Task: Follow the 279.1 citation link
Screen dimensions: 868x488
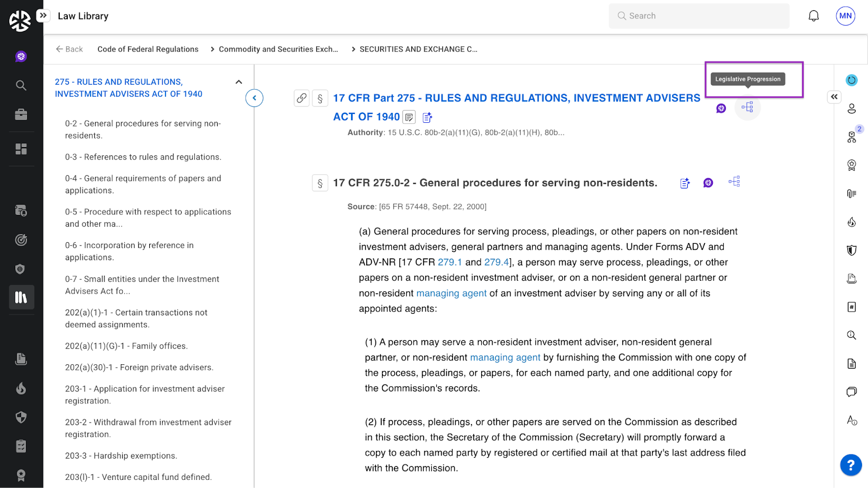Action: [x=450, y=262]
